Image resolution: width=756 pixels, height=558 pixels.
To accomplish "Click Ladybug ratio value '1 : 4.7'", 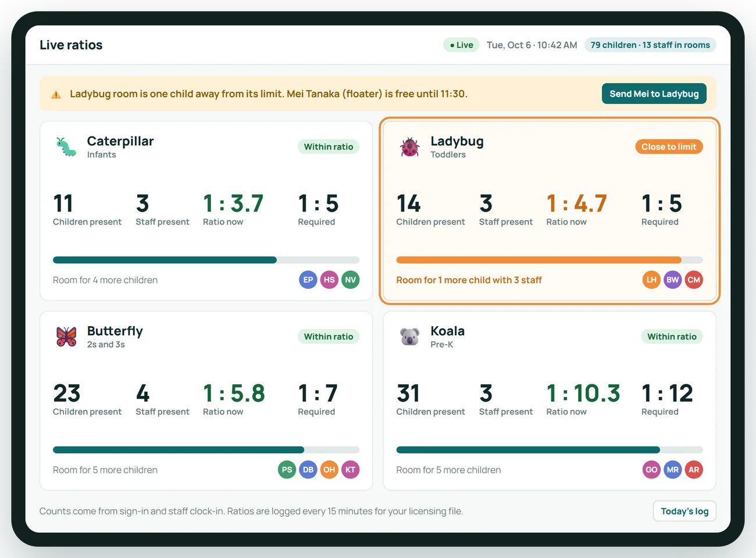I will tap(577, 203).
